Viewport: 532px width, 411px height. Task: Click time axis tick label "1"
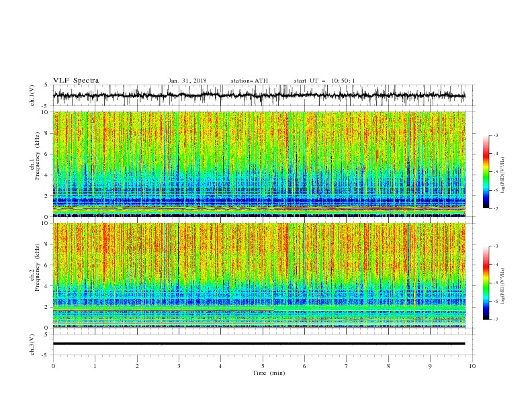tap(95, 366)
